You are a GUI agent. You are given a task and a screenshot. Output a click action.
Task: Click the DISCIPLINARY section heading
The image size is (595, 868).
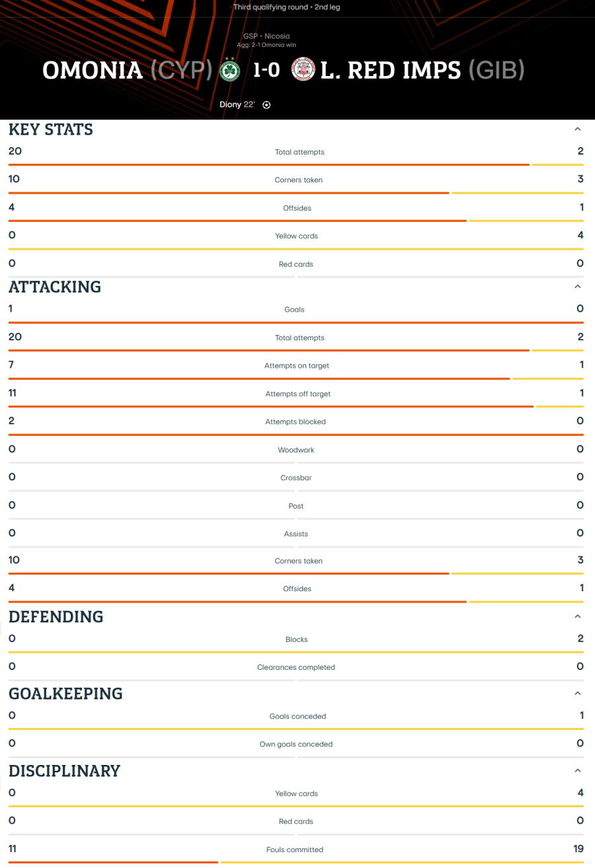(64, 770)
